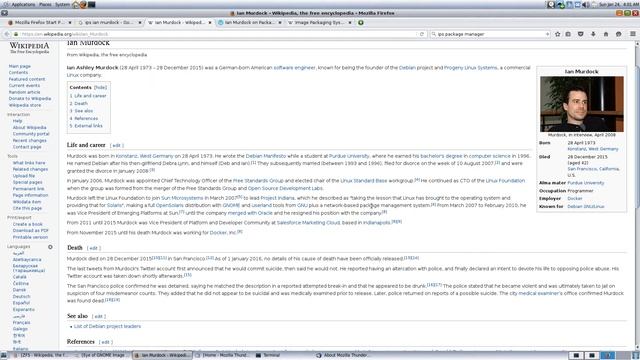Open the search magnifier tray icon
640x360 pixels.
tap(551, 4)
